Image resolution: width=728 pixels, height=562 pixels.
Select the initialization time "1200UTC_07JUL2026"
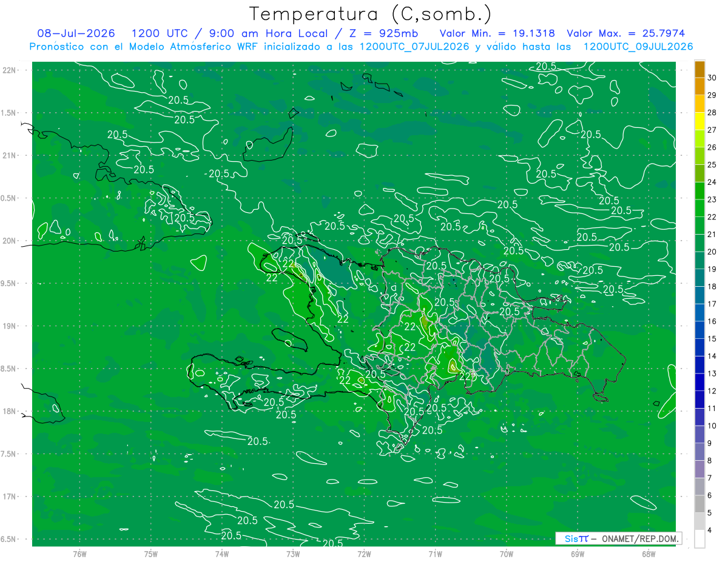[414, 47]
